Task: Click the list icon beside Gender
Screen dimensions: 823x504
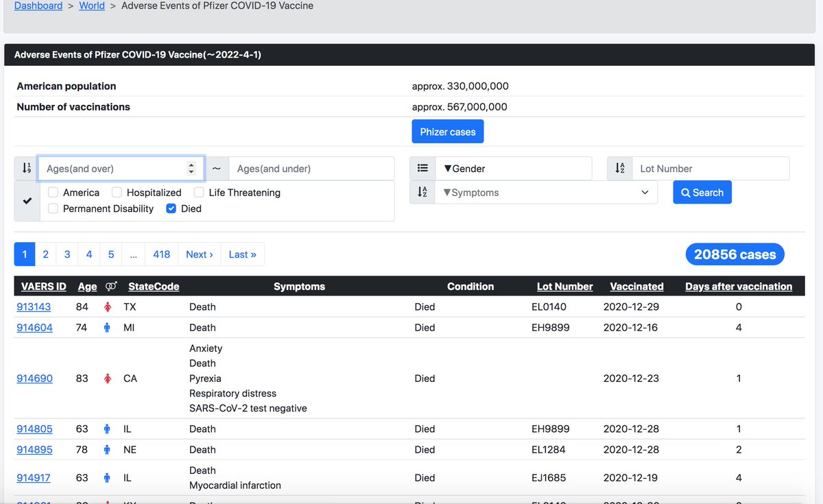Action: [422, 168]
